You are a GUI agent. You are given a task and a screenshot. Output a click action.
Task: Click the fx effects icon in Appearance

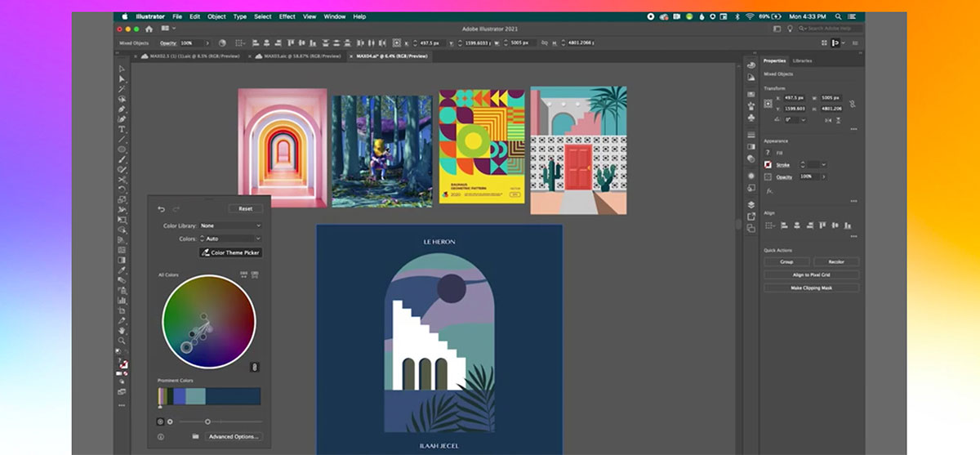768,191
